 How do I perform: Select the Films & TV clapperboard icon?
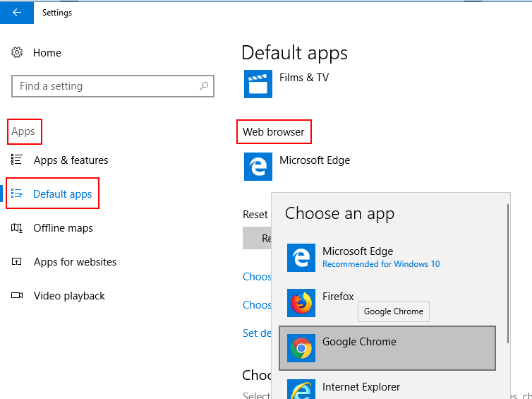pyautogui.click(x=258, y=84)
